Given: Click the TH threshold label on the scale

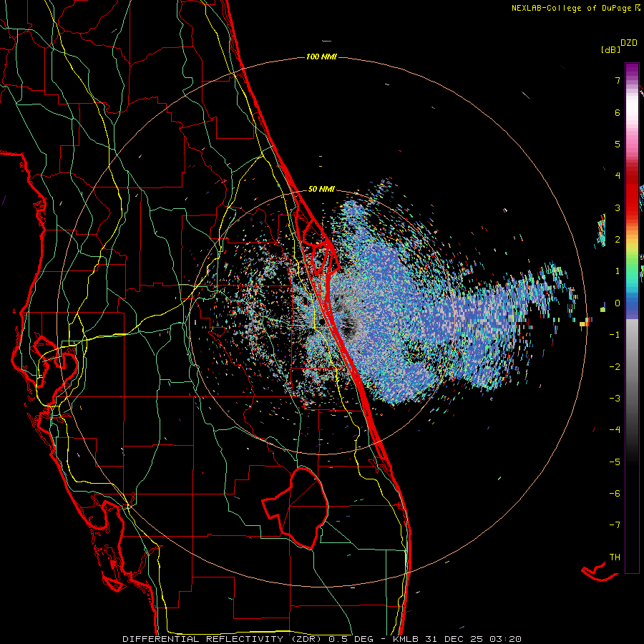Looking at the screenshot, I should [x=615, y=557].
